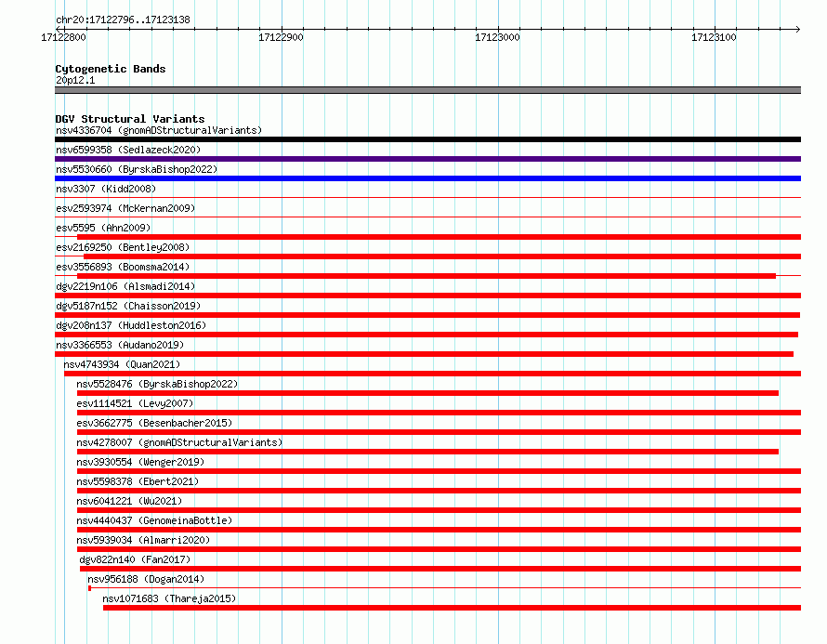Click esv3556893 (Boomsma2014) label
Viewport: 827px width, 644px height.
pyautogui.click(x=123, y=267)
